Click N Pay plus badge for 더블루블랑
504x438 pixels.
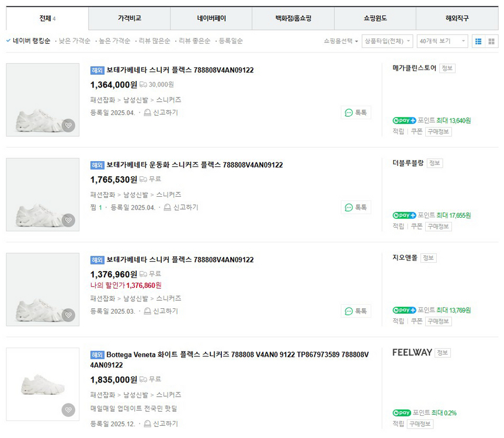[404, 215]
